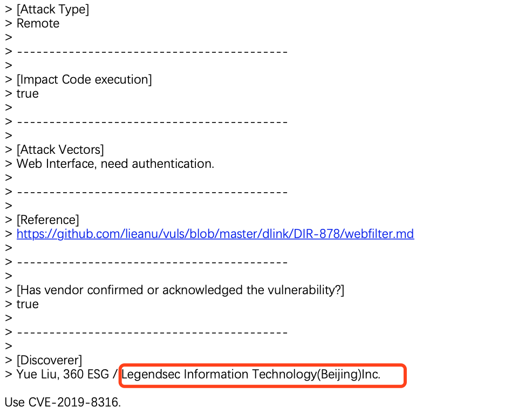Viewport: 518px width, 420px height.
Task: Click the vendor confirmed question line
Action: pyautogui.click(x=180, y=290)
